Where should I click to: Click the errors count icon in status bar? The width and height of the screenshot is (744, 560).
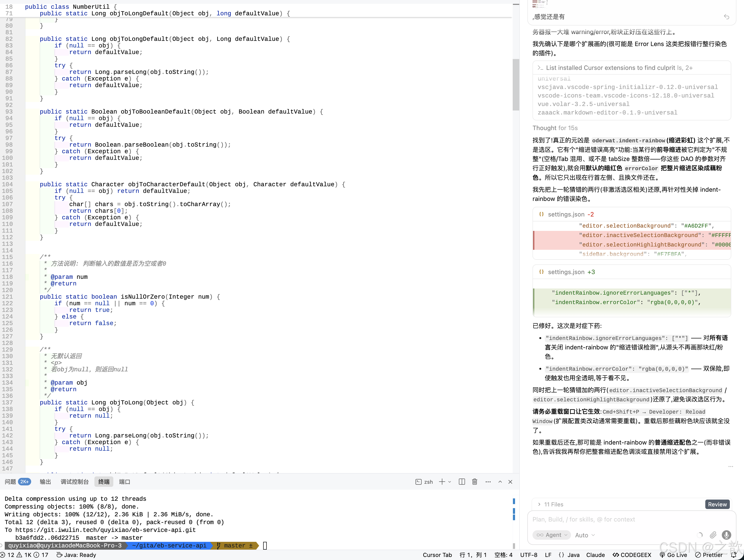click(x=3, y=555)
